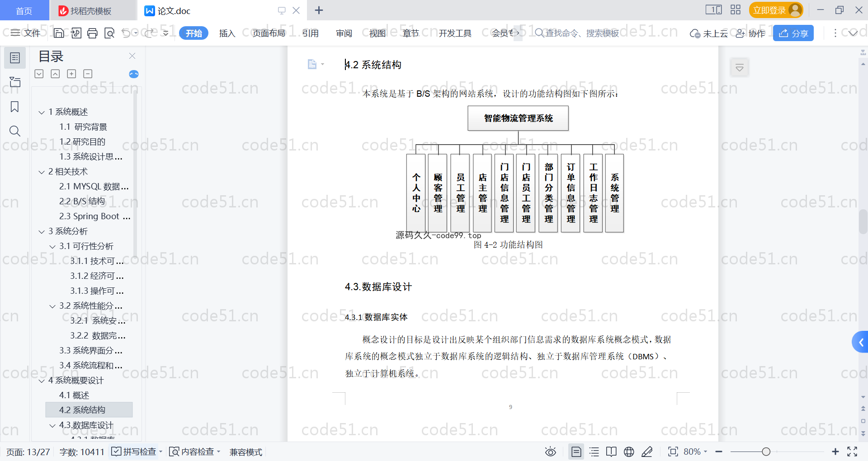The width and height of the screenshot is (868, 461).
Task: Open the chapter navigation icon in sidebar
Action: click(x=15, y=82)
